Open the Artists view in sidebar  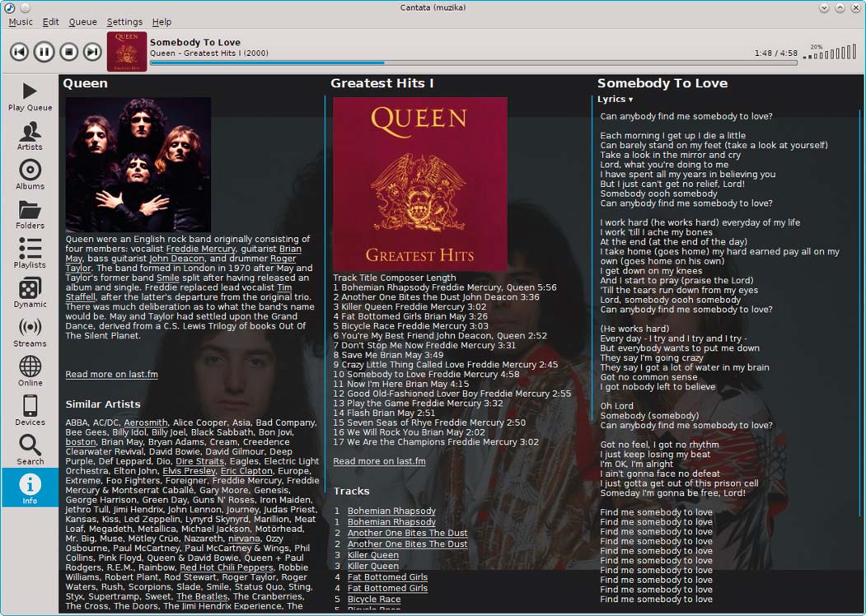(x=30, y=136)
